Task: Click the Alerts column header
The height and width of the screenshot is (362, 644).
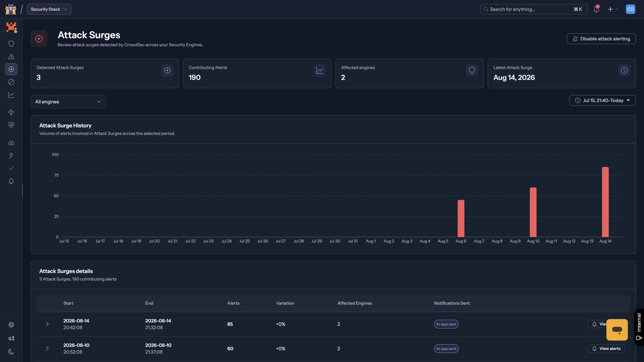Action: (x=233, y=303)
